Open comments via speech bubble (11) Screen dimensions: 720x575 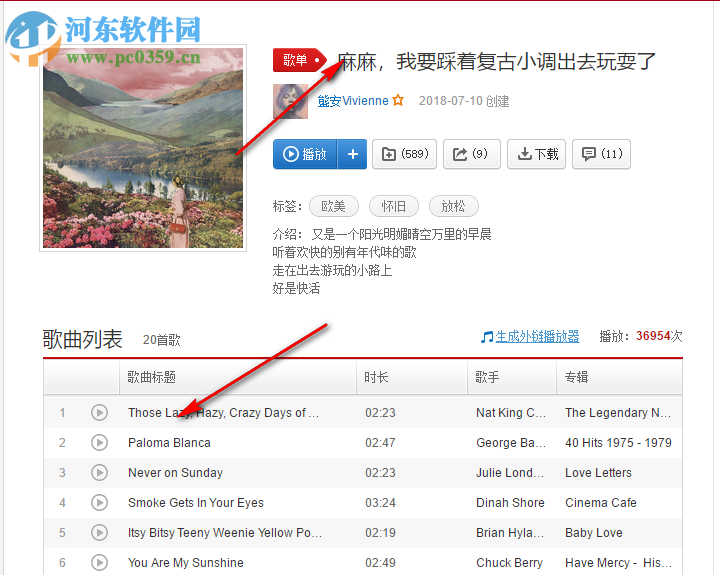click(602, 154)
